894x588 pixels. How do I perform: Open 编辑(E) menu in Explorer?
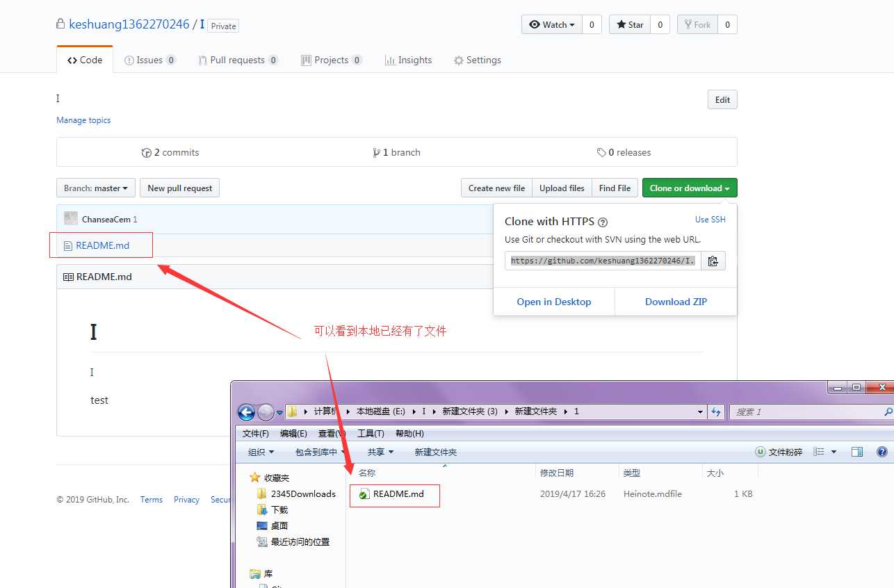click(x=293, y=433)
